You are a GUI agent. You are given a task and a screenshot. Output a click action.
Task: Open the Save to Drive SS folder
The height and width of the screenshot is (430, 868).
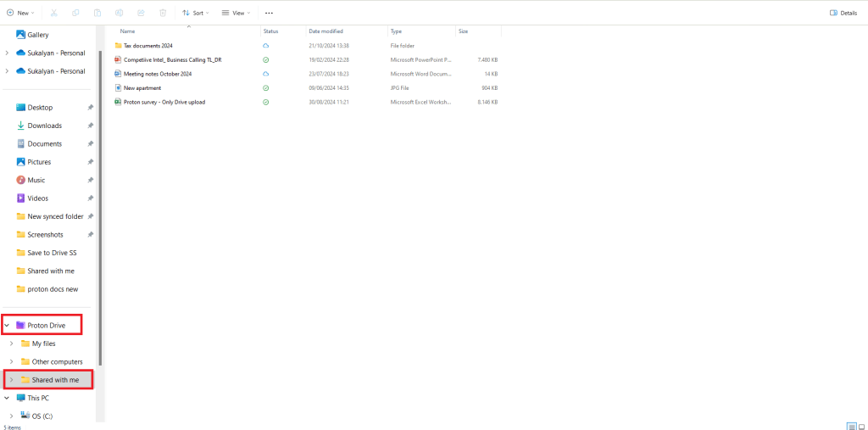coord(52,253)
